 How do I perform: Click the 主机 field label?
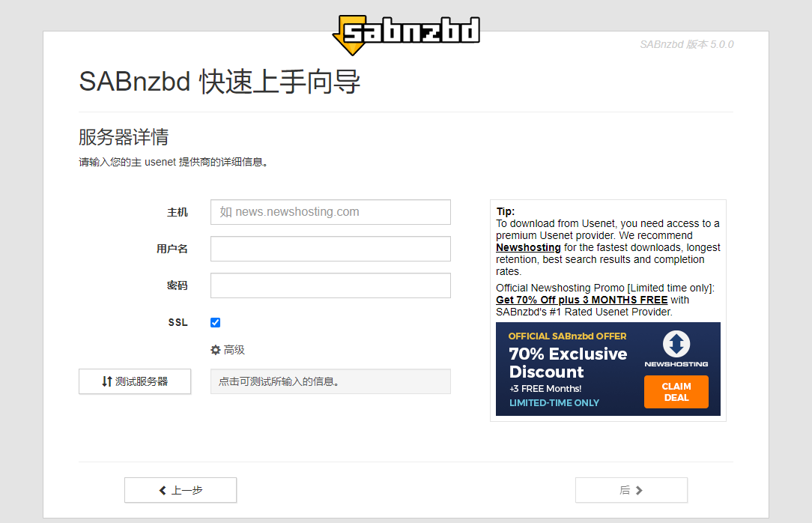coord(177,212)
